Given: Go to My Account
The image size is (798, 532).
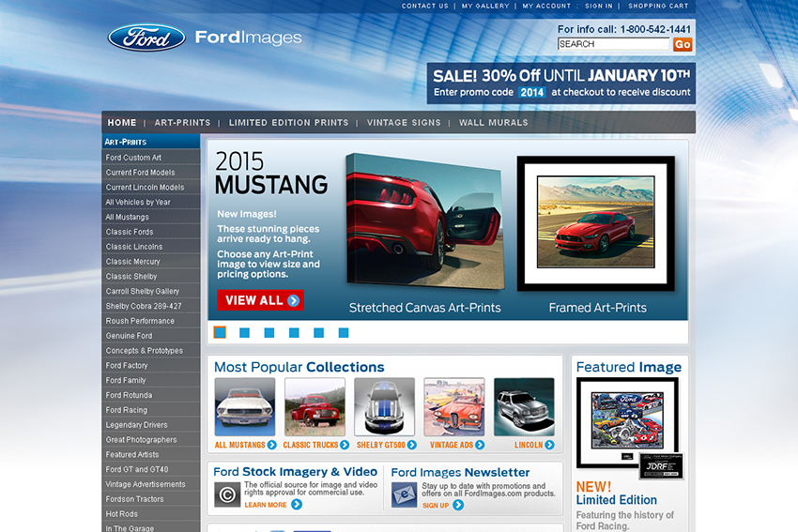Looking at the screenshot, I should (546, 7).
